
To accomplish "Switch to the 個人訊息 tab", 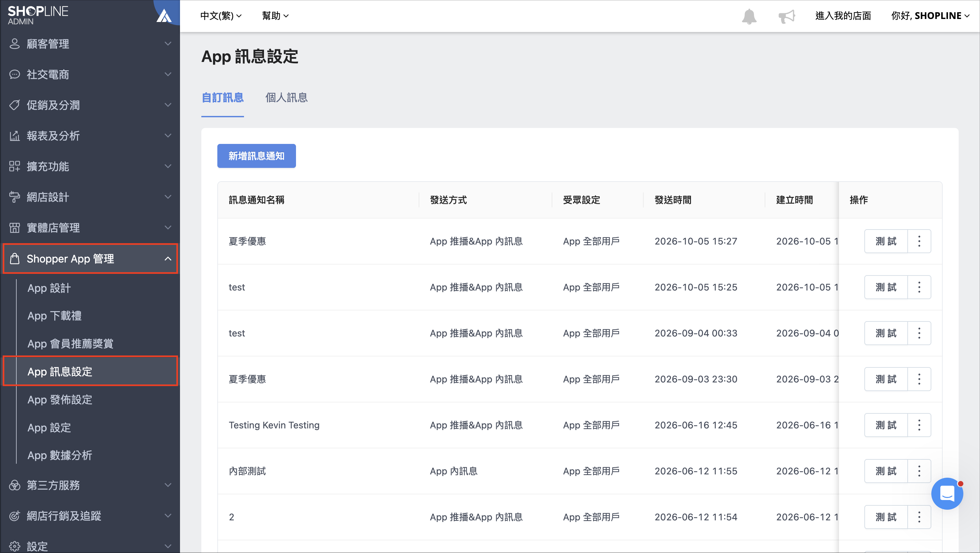I will 286,98.
